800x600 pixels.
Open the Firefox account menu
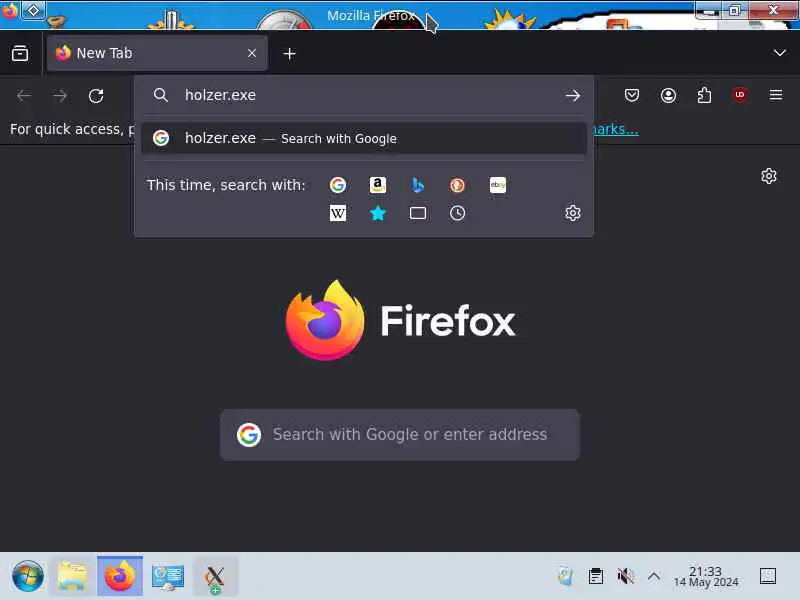(668, 95)
